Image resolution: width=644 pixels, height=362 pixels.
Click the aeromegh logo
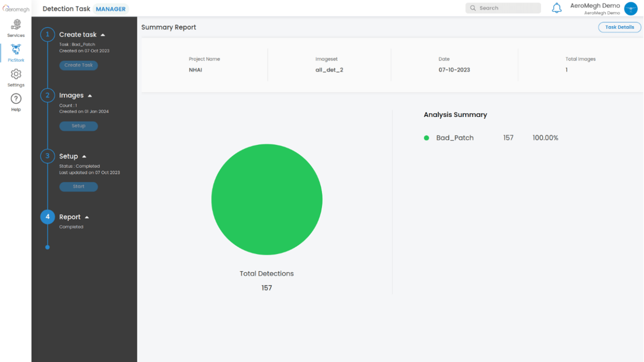[x=16, y=9]
